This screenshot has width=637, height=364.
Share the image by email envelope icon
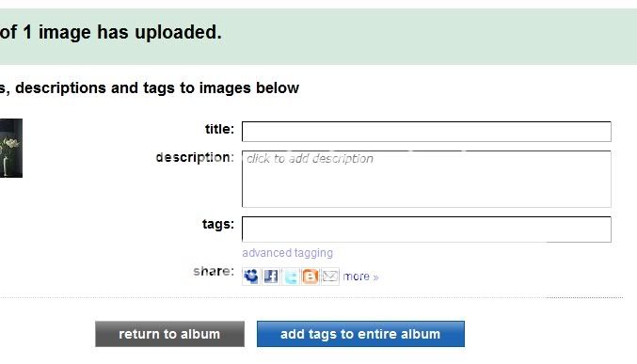(x=330, y=277)
